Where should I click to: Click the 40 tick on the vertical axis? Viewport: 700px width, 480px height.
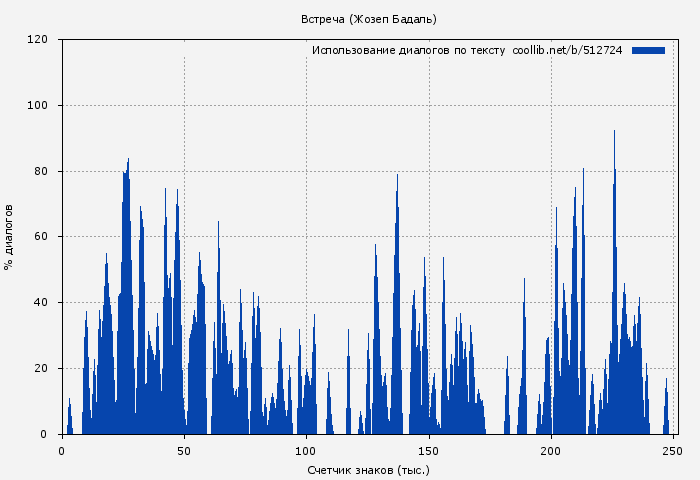[41, 303]
